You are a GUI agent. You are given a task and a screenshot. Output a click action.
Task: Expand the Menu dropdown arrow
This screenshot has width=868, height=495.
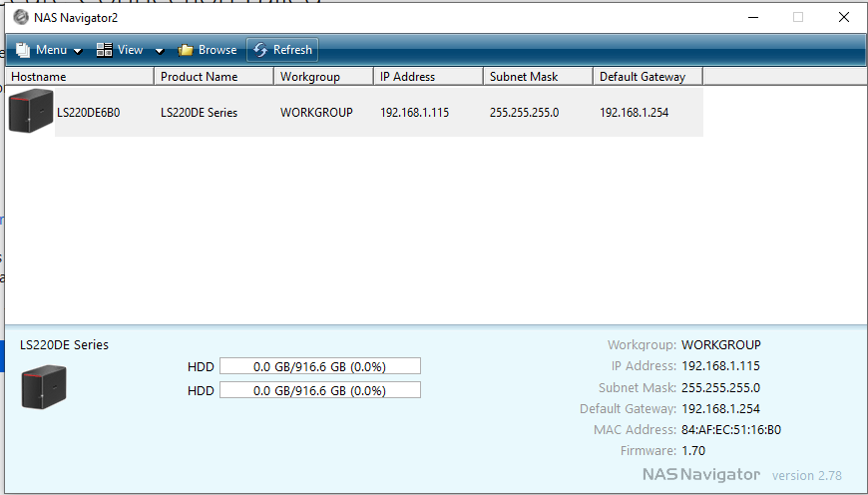(x=78, y=51)
